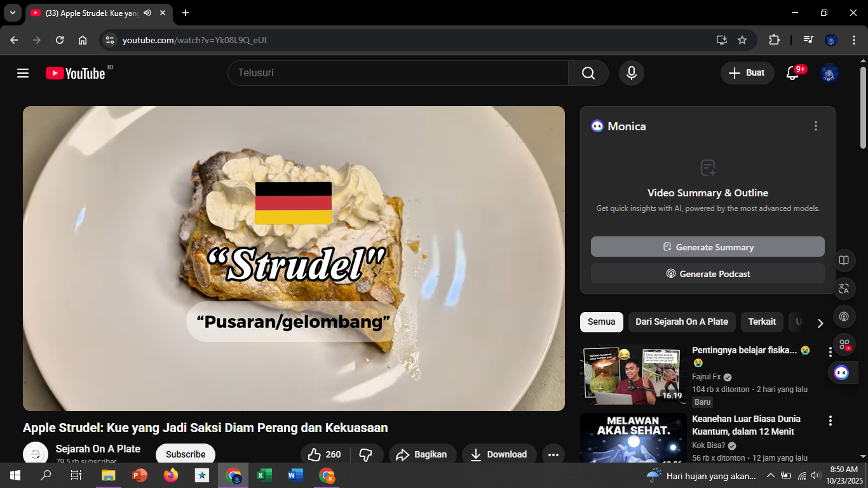This screenshot has width=868, height=488.
Task: Open the Melawan Akal Sehat thumbnail
Action: point(634,438)
